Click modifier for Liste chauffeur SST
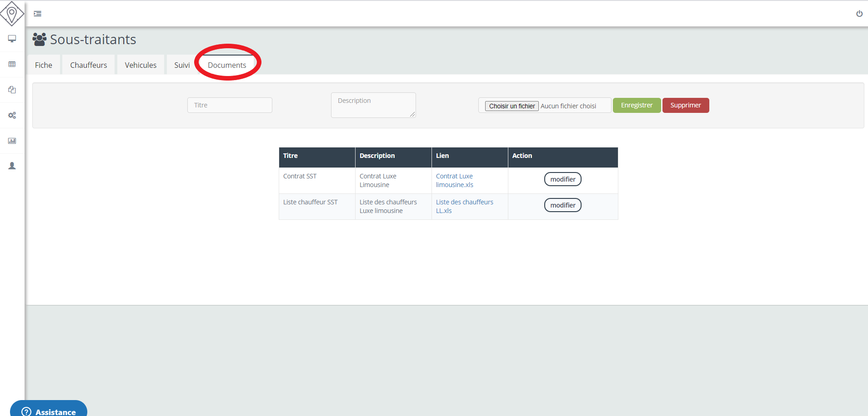 tap(562, 205)
